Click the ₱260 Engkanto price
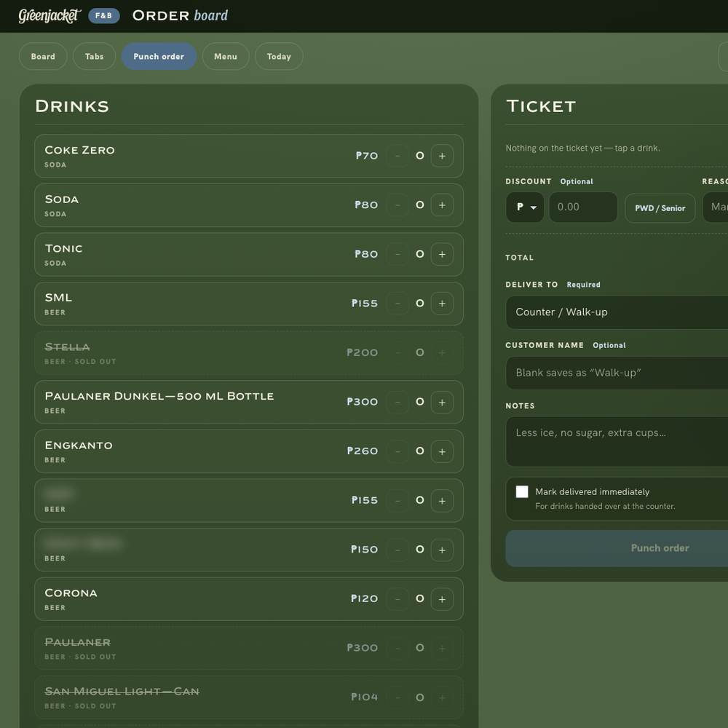Screen dimensions: 728x728 (362, 451)
